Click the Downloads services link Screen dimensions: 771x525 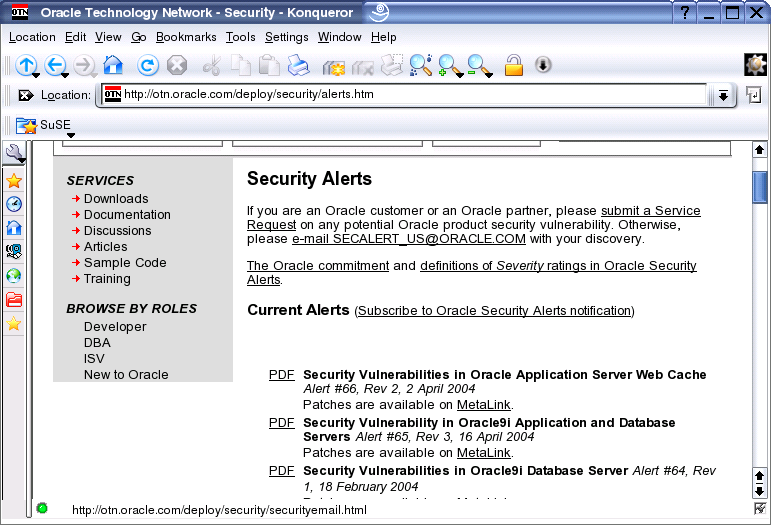click(116, 199)
